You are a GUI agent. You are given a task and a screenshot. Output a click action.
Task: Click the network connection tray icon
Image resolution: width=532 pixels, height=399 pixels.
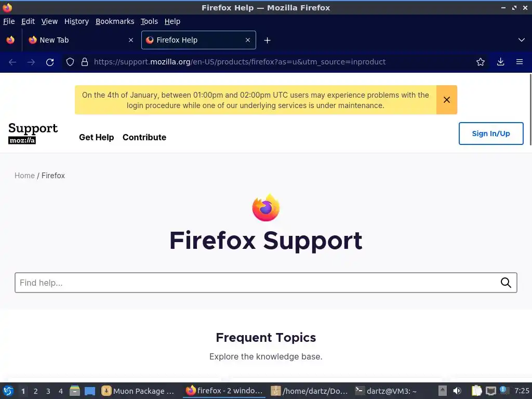point(490,391)
